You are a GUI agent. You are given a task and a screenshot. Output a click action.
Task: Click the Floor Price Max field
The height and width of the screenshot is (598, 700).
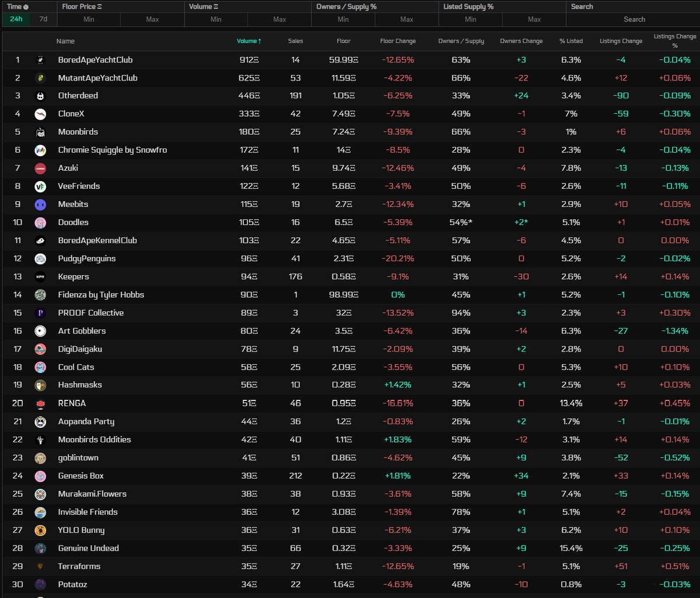[x=152, y=19]
